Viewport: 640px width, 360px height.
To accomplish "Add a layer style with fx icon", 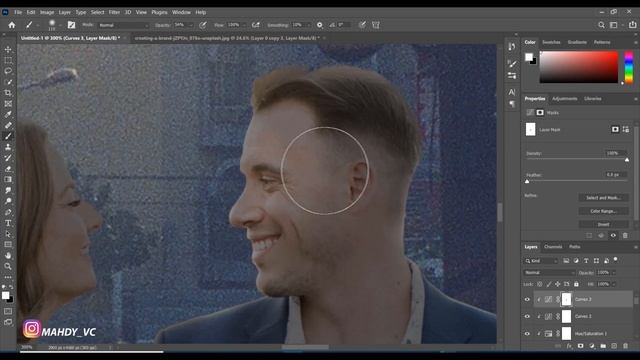I will click(569, 346).
